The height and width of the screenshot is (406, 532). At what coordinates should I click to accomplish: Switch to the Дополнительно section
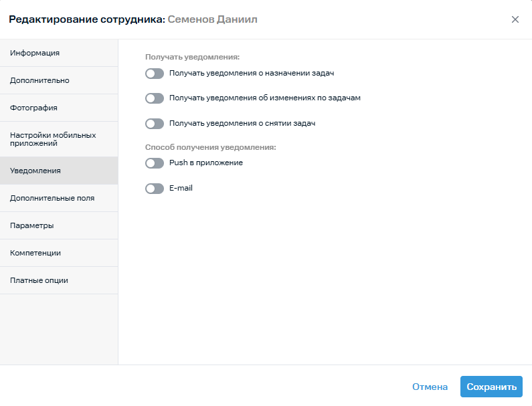click(x=59, y=80)
